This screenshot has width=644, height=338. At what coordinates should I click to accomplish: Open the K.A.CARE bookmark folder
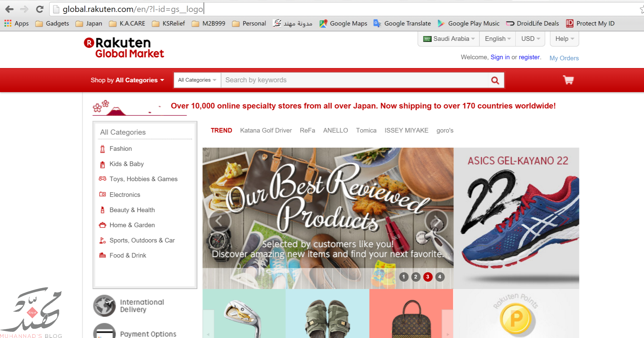(x=127, y=23)
